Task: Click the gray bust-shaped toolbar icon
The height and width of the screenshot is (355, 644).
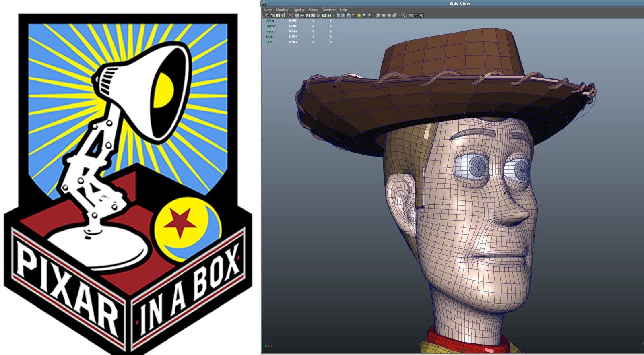Action: pyautogui.click(x=378, y=15)
